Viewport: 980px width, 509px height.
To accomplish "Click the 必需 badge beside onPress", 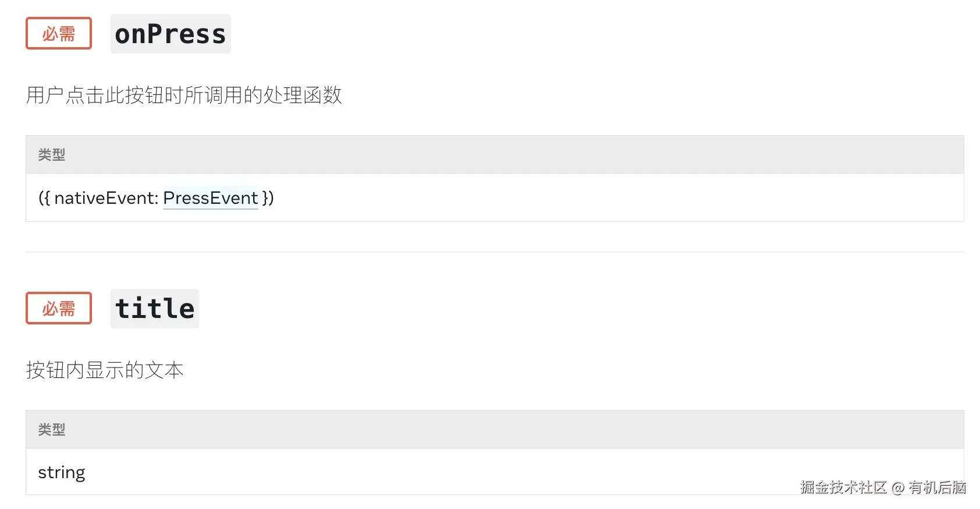I will pyautogui.click(x=59, y=33).
